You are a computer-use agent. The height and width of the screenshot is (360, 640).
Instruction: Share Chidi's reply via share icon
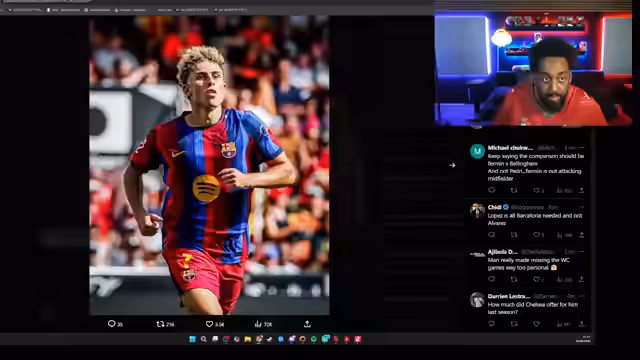pyautogui.click(x=581, y=235)
